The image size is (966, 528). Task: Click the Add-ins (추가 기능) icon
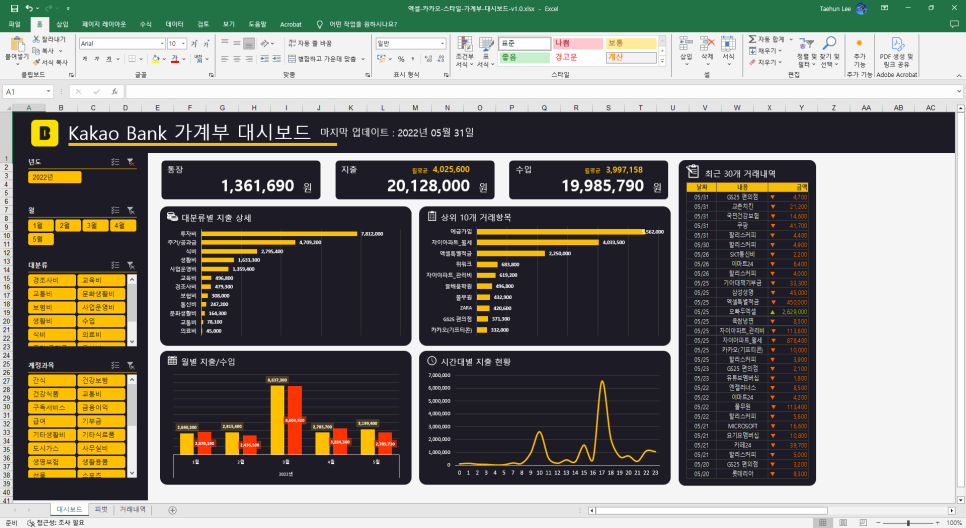pos(859,44)
